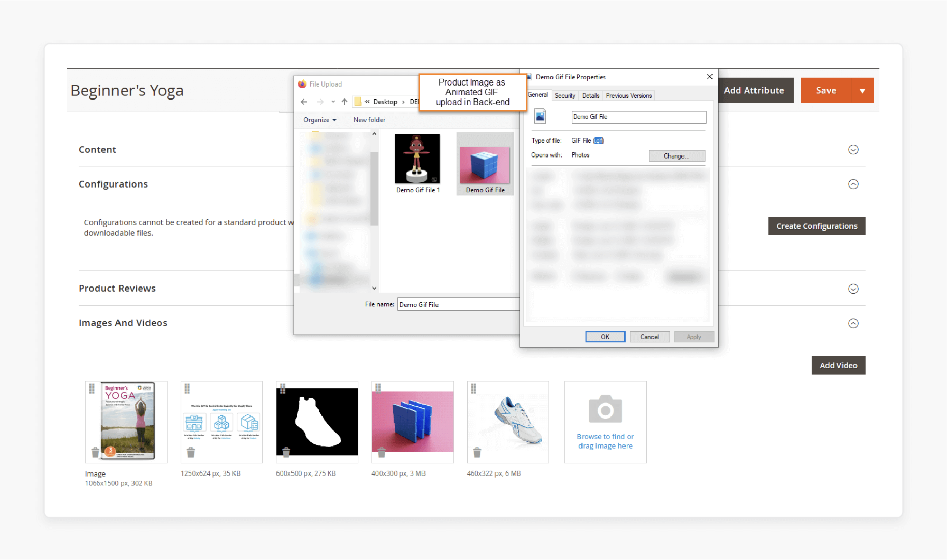The width and height of the screenshot is (947, 560).
Task: Click the Save button
Action: coord(826,90)
